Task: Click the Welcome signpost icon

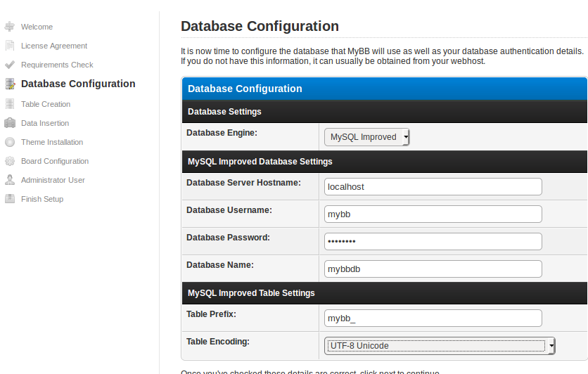Action: [10, 27]
